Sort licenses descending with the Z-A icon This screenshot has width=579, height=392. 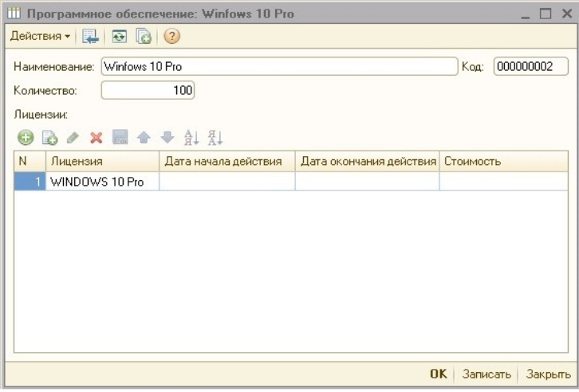pos(215,138)
